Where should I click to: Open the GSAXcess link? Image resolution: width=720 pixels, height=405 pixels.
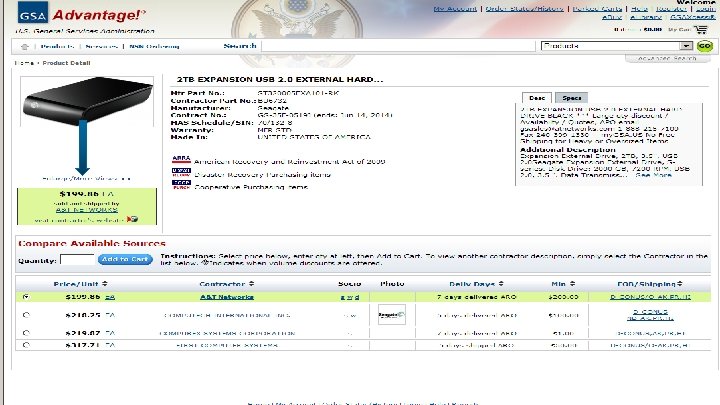[692, 17]
